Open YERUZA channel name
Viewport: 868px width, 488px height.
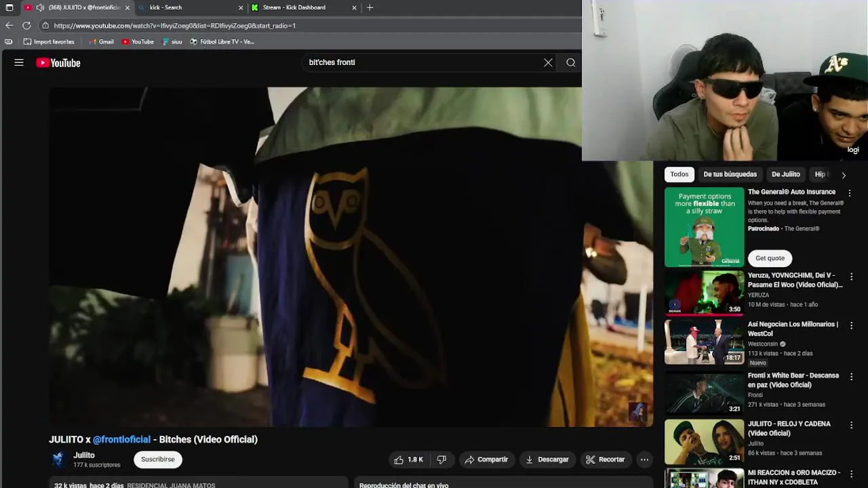758,295
